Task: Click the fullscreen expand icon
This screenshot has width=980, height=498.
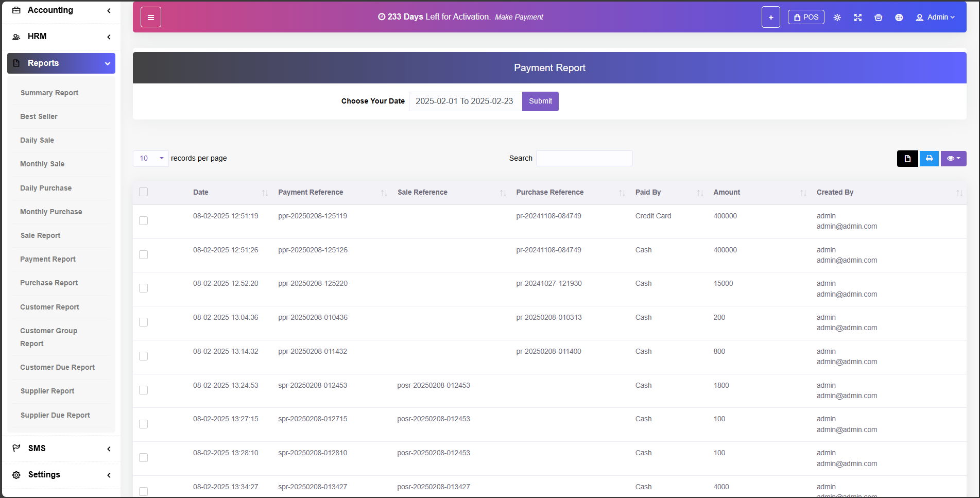Action: [857, 18]
